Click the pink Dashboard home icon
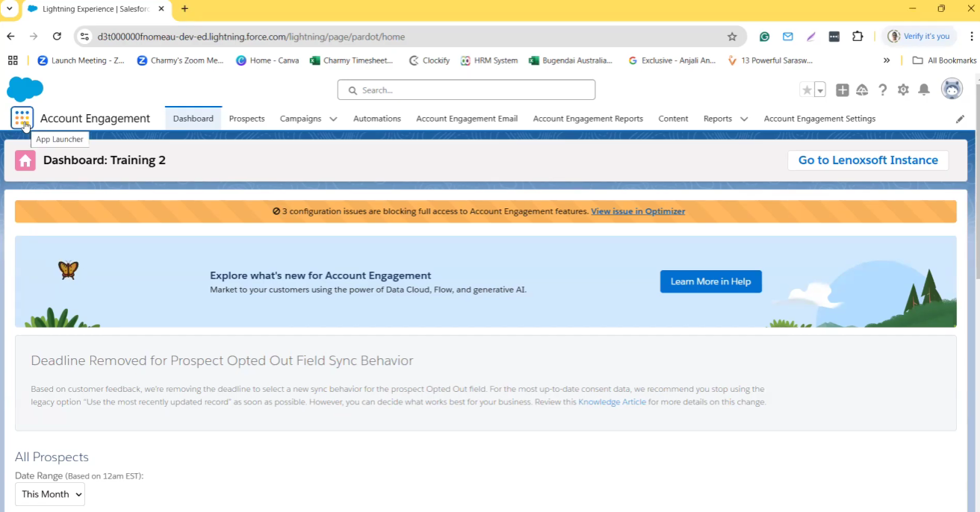Screen dimensions: 980x512 [25, 160]
